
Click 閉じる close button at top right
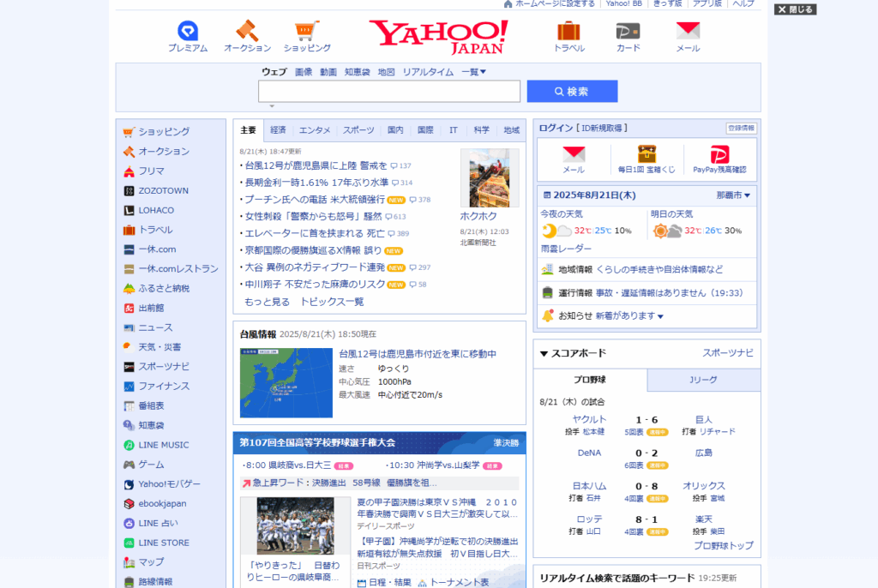click(795, 9)
